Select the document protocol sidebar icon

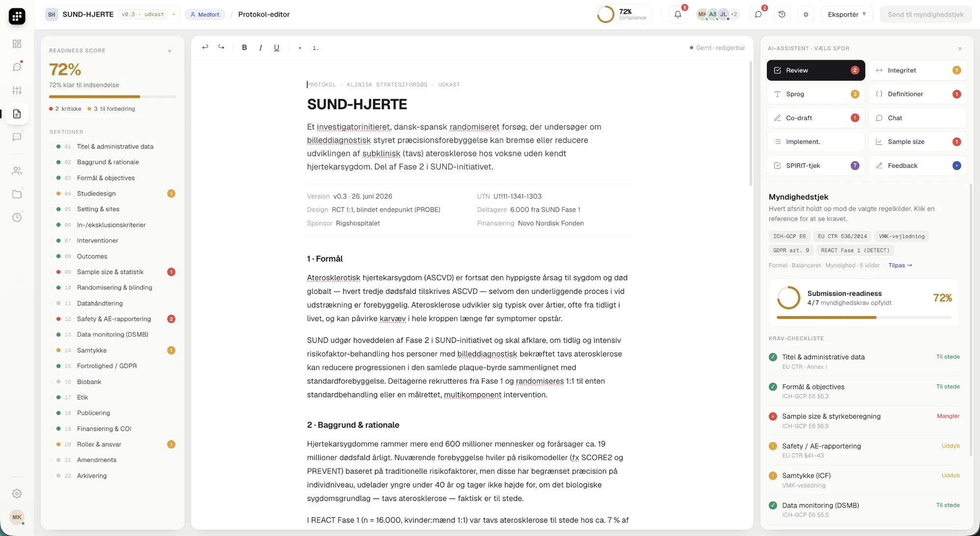[x=17, y=114]
